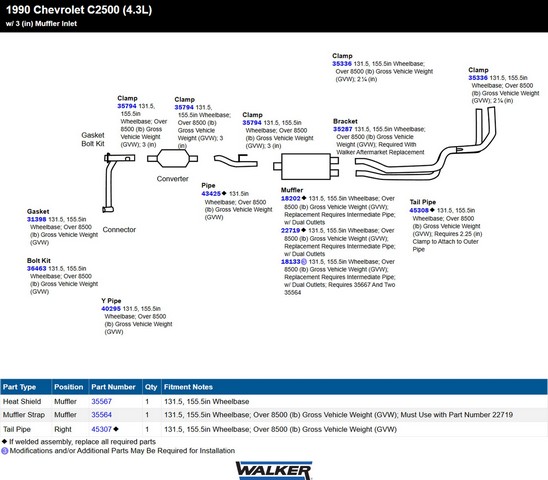Open Tail Pipe part number 45308
548x480 pixels.
[x=419, y=210]
